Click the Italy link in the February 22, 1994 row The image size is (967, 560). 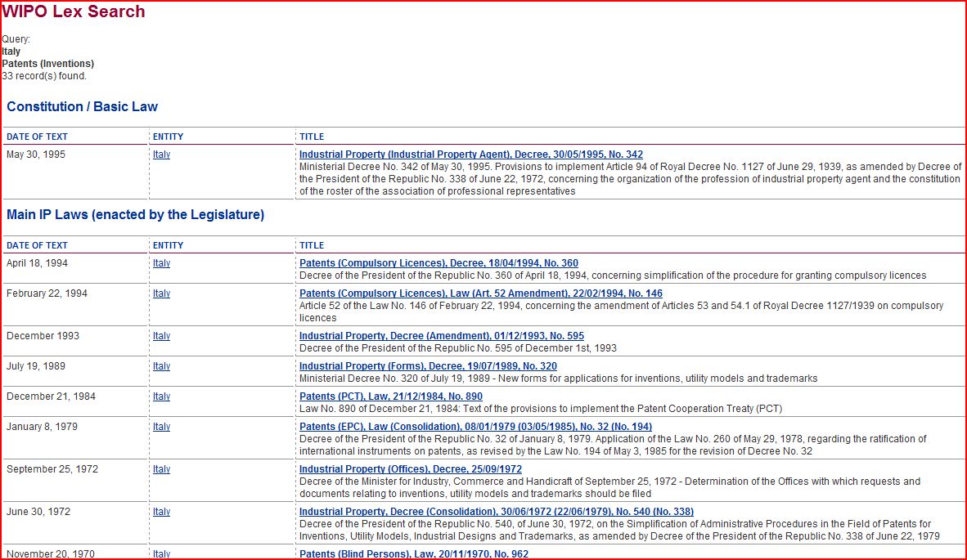tap(162, 293)
